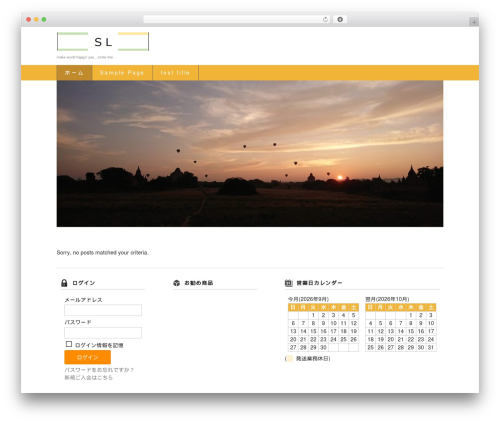The height and width of the screenshot is (423, 500).
Task: Click the browser address bar
Action: point(237,20)
